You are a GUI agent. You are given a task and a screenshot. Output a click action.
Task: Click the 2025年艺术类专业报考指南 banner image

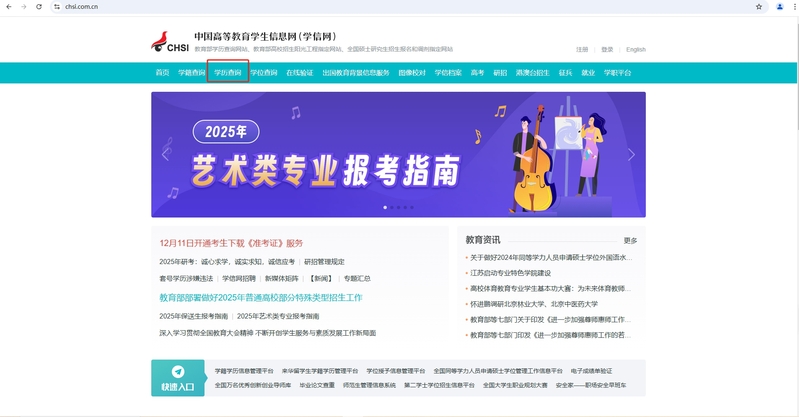coord(398,154)
